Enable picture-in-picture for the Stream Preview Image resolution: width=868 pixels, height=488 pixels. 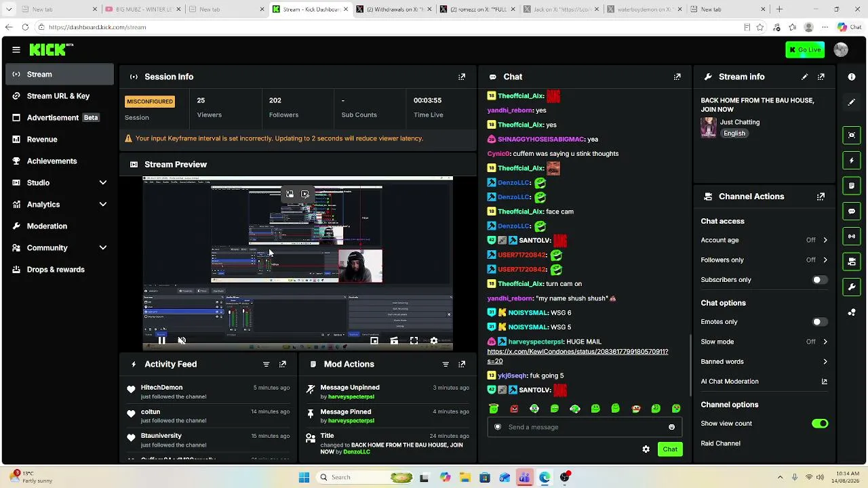374,341
